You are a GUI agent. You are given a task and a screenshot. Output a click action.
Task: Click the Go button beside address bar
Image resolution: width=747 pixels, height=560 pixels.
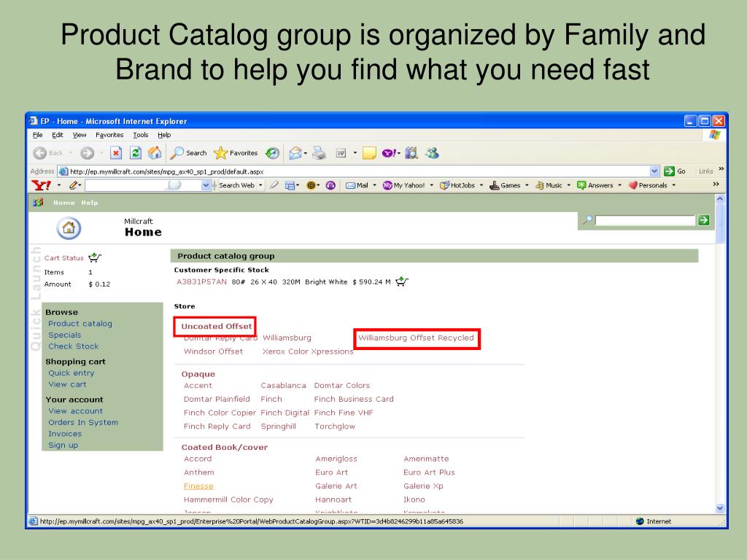pos(675,171)
